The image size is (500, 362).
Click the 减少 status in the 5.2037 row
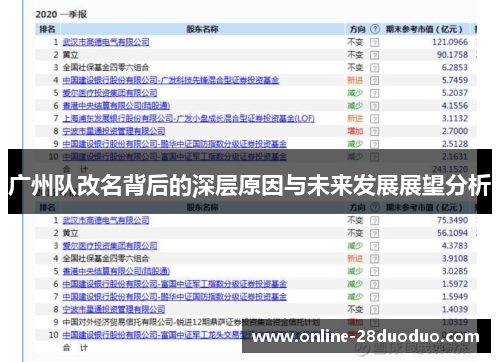pyautogui.click(x=355, y=93)
